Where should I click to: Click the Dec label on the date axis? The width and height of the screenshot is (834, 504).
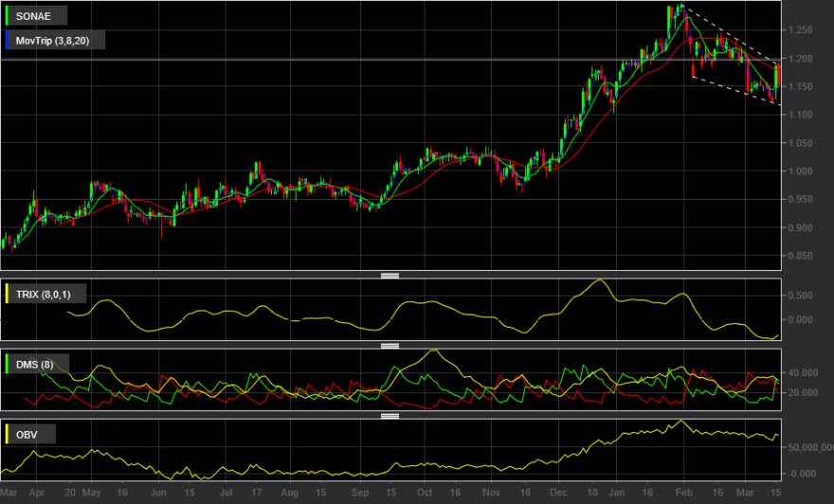coord(558,493)
